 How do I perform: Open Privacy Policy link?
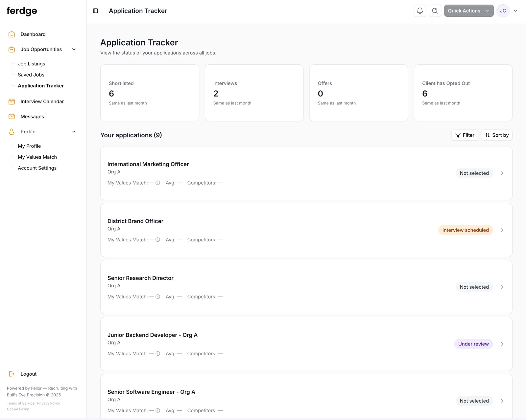click(49, 403)
